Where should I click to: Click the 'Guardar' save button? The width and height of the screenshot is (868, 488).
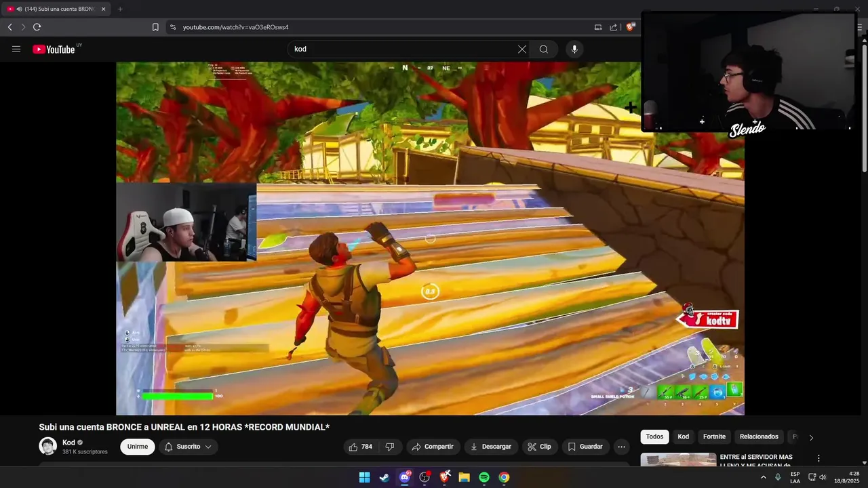(x=585, y=447)
